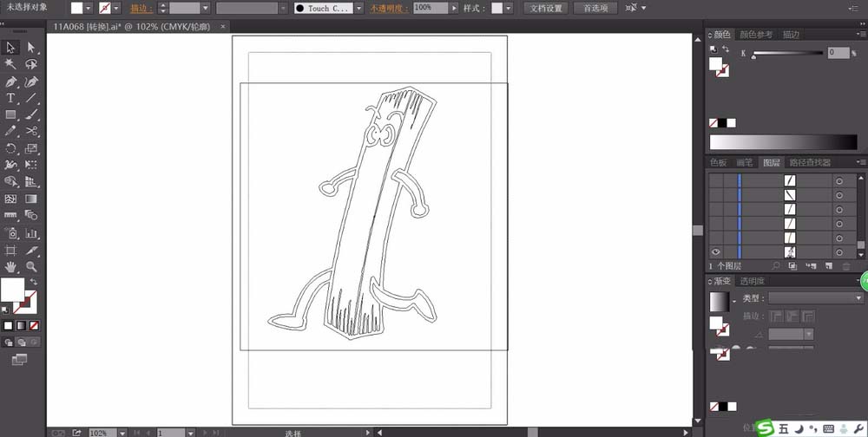Enable Draw Normal mode in toolbox

coord(9,342)
